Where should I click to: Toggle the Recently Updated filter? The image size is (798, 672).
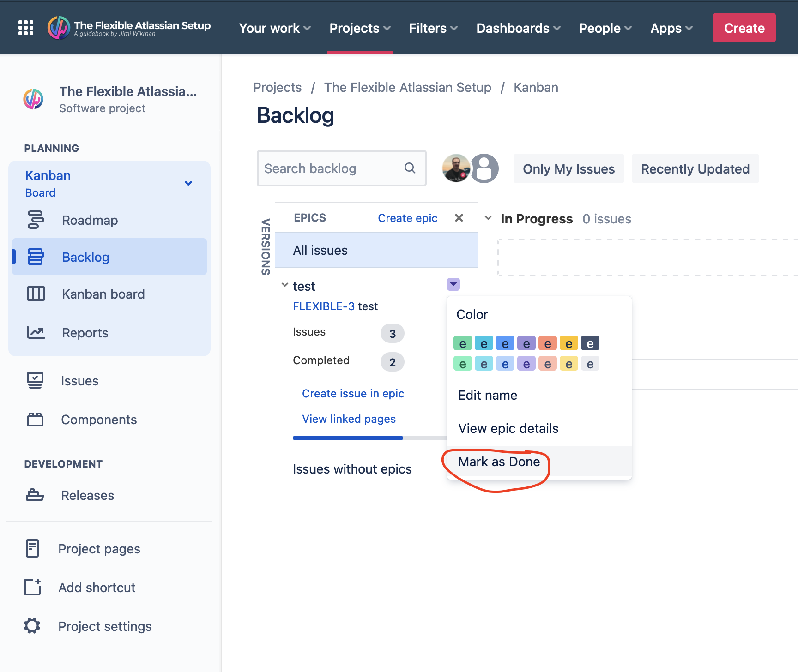[x=695, y=168]
